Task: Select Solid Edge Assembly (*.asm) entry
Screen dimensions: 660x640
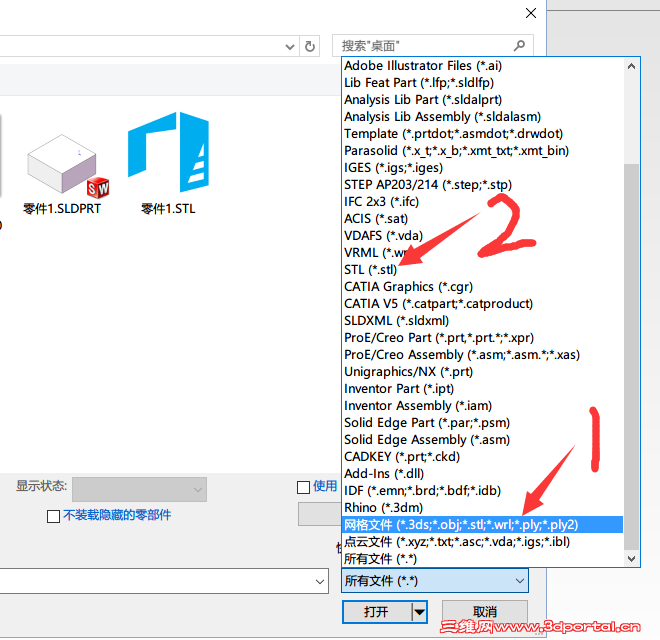Action: pos(482,440)
